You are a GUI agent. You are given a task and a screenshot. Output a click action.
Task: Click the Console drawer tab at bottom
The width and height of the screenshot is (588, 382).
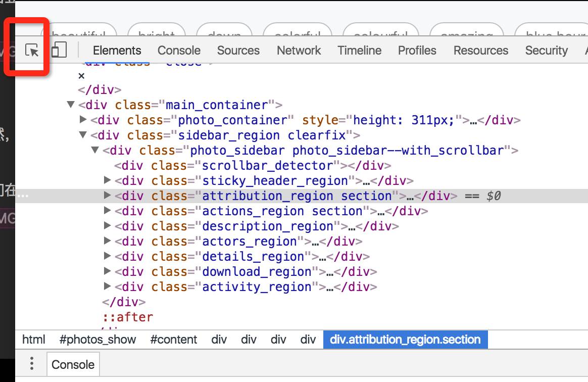pos(73,364)
